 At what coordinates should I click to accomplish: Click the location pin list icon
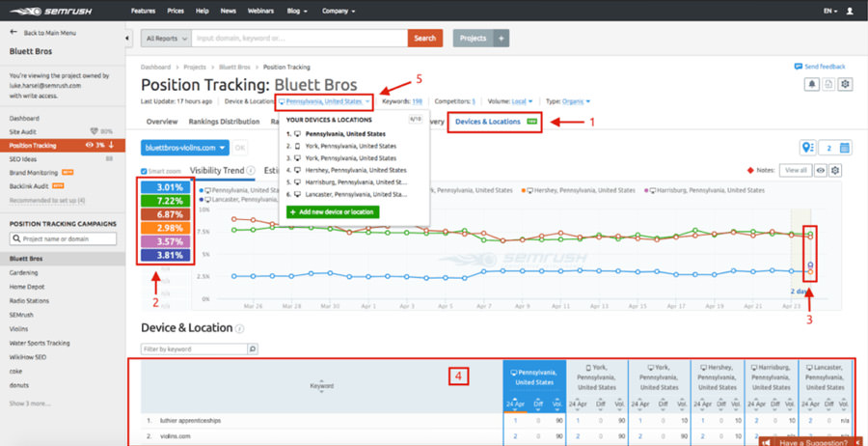[x=807, y=148]
